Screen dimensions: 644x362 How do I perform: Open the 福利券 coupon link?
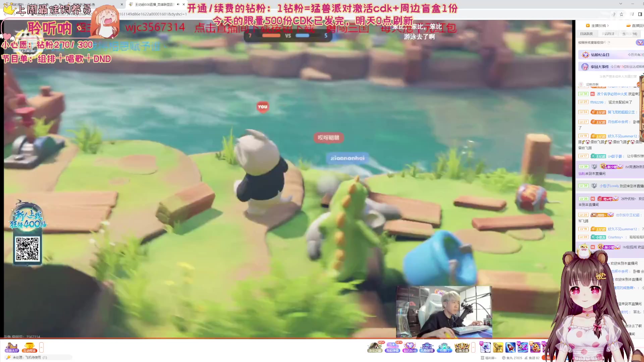(488, 358)
